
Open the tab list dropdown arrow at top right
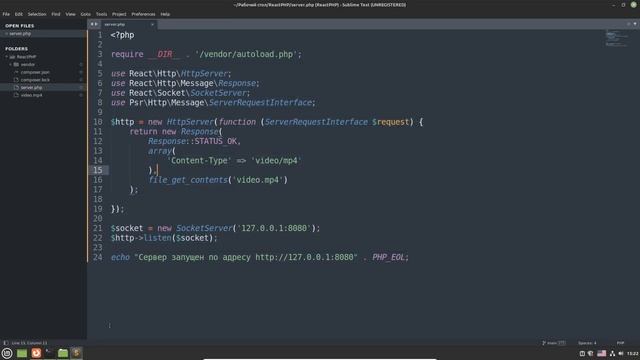(635, 24)
